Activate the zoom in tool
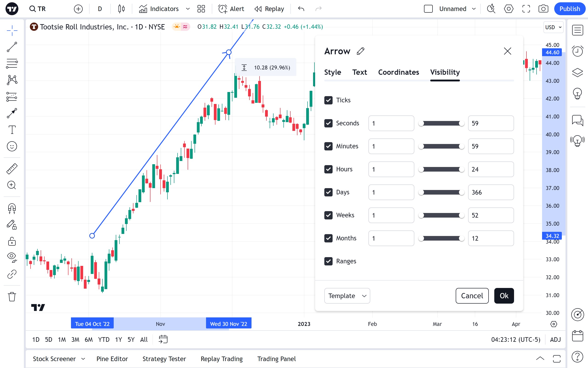Image resolution: width=588 pixels, height=368 pixels. pyautogui.click(x=12, y=185)
